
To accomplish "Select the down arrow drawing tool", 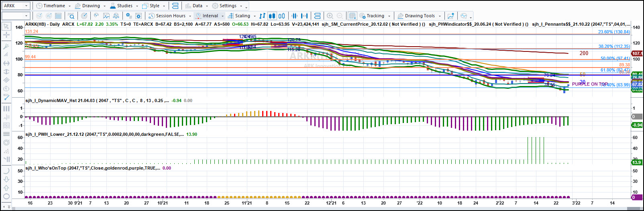I will click(x=6, y=180).
